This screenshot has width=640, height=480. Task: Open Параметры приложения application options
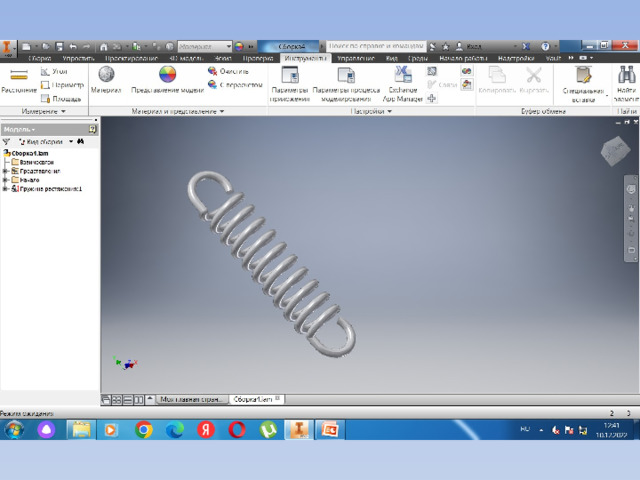[290, 81]
